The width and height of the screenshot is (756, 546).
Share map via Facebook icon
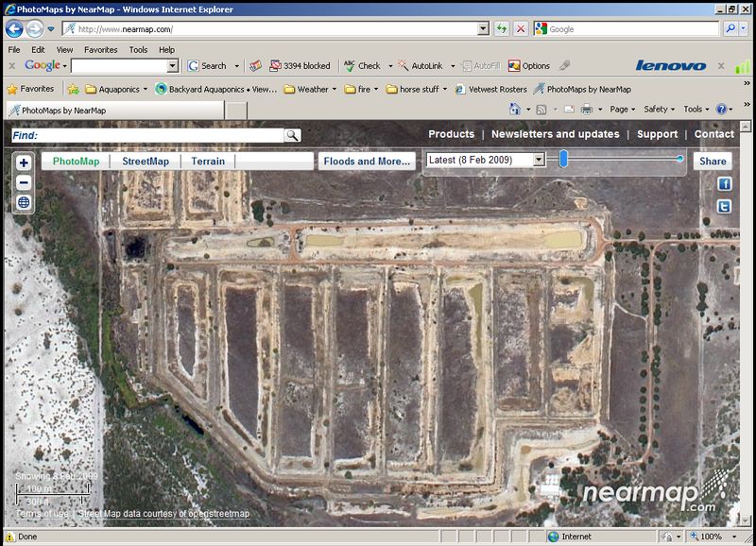point(725,184)
